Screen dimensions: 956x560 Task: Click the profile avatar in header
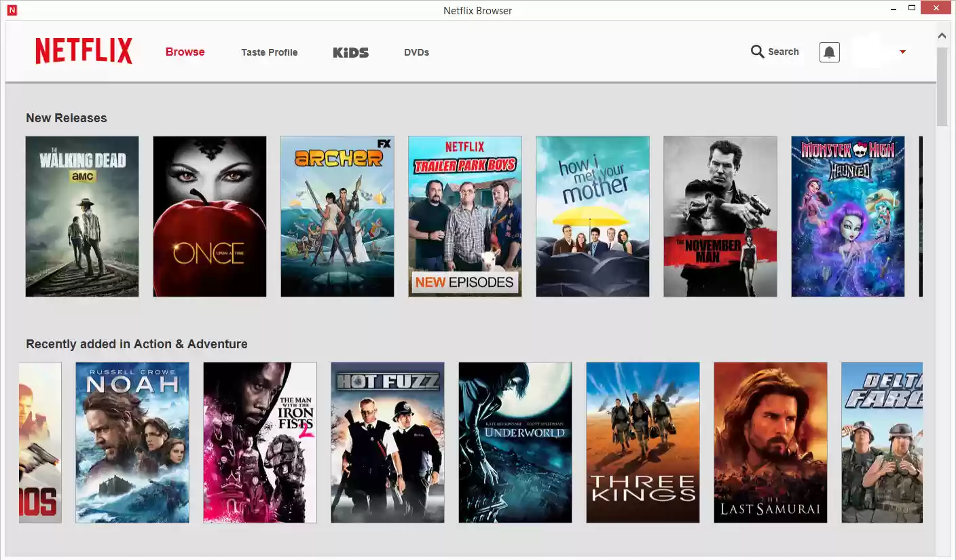click(x=870, y=52)
